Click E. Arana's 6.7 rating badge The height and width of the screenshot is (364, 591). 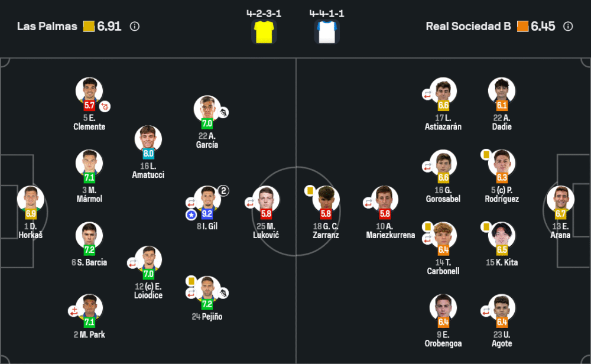[x=561, y=214]
